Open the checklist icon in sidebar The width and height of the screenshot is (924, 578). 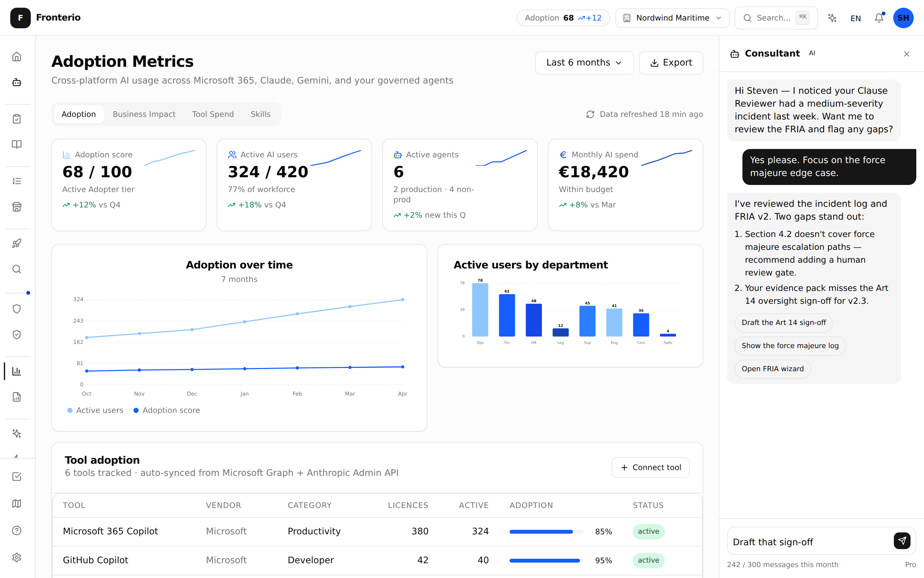[17, 181]
